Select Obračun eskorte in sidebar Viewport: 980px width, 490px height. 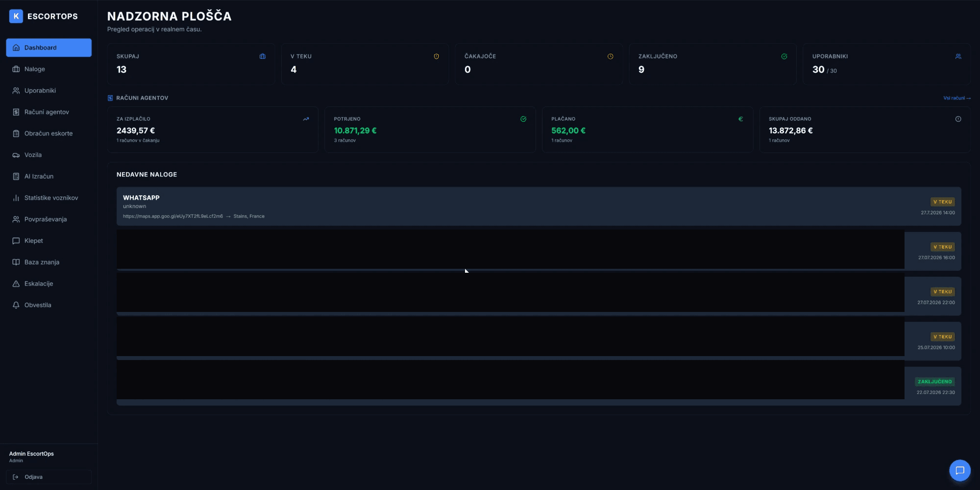(x=49, y=133)
